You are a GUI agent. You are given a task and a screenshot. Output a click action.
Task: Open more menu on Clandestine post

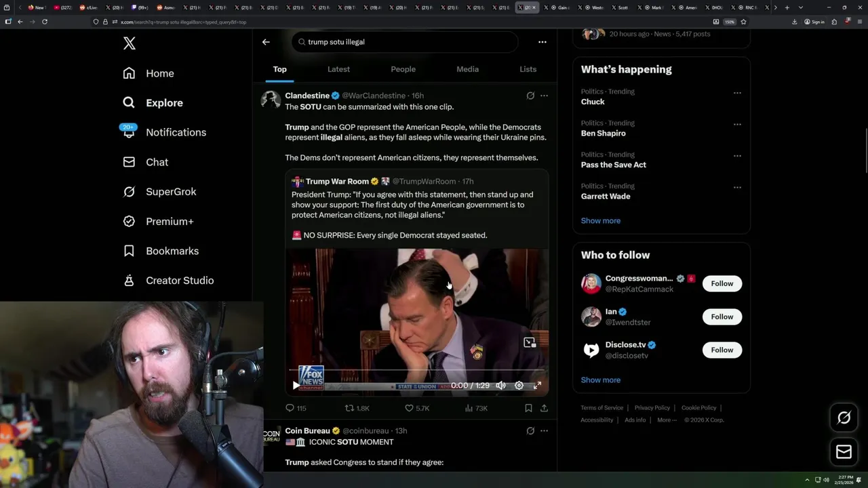click(x=544, y=96)
